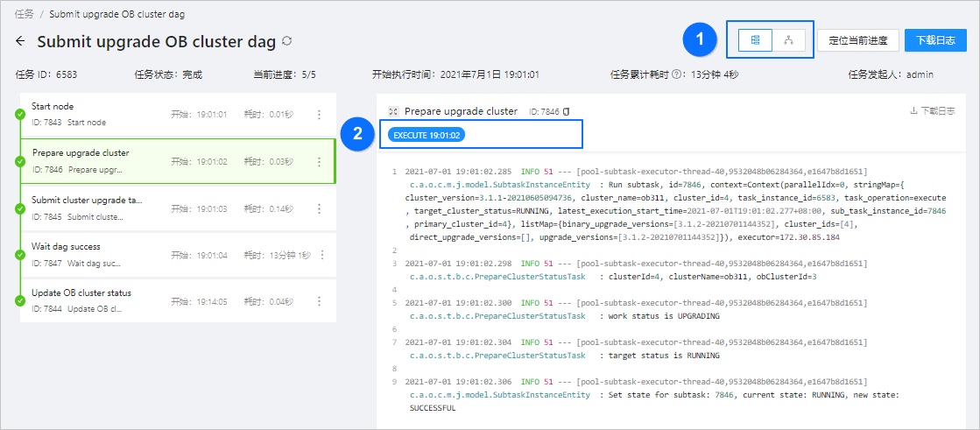Open the more menu for Submit cluster upgrade task

click(320, 208)
